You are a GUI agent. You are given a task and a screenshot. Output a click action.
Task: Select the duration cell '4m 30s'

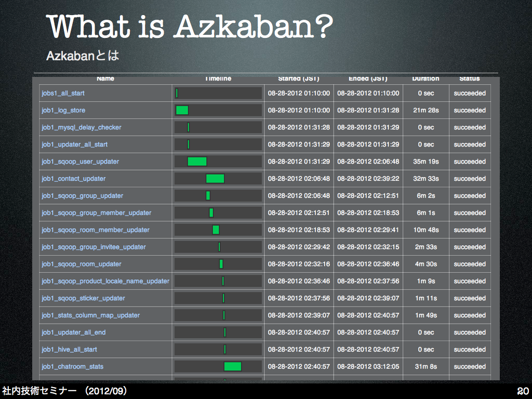[x=426, y=264]
